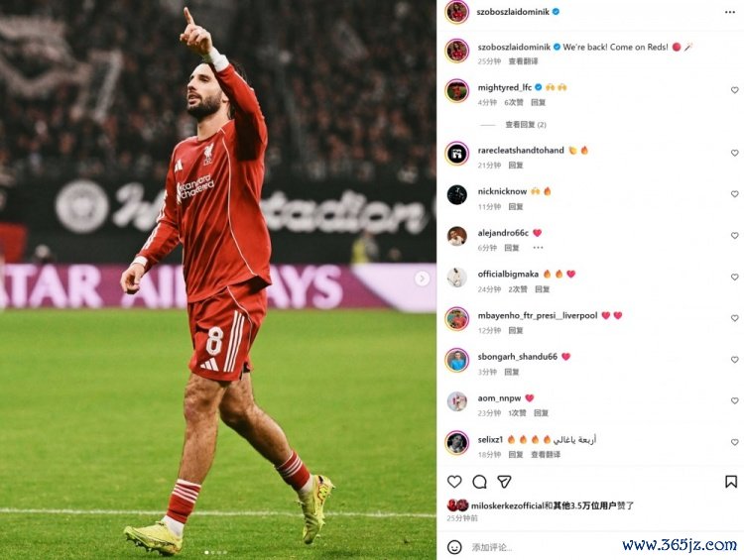The height and width of the screenshot is (560, 744).
Task: Like officialbigmaka's comment
Action: (x=734, y=277)
